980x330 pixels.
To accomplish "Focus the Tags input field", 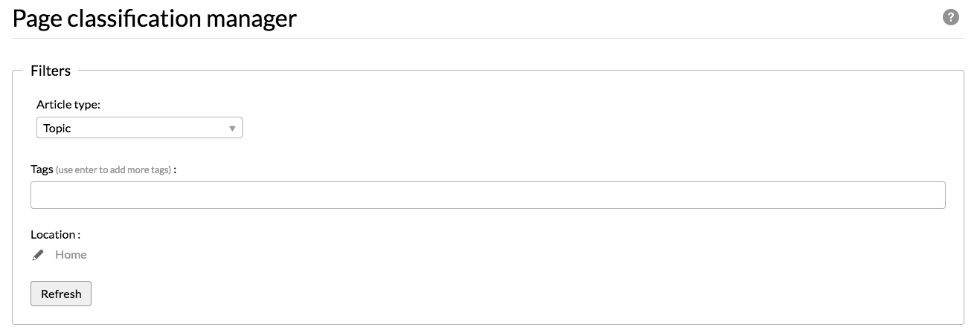I will 487,195.
